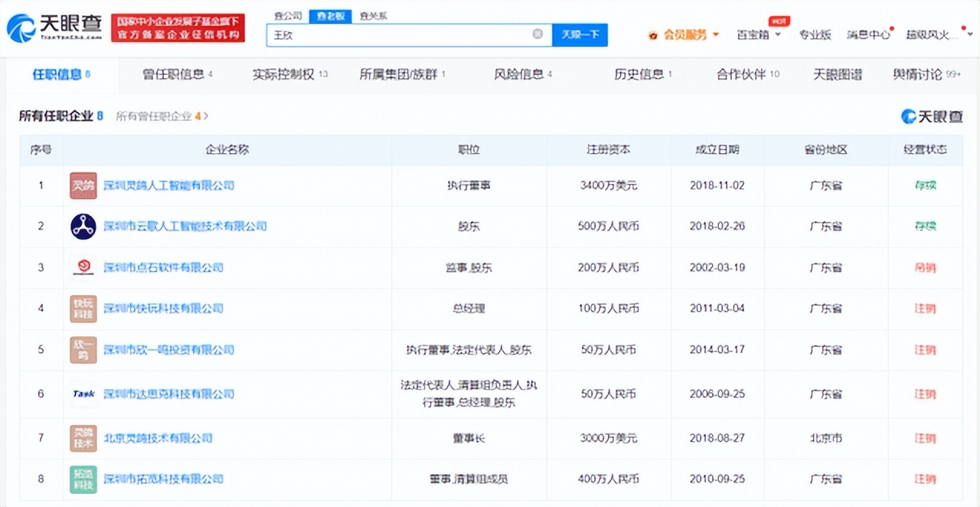
Task: Click the 拓宽科技 logo icon
Action: [83, 479]
